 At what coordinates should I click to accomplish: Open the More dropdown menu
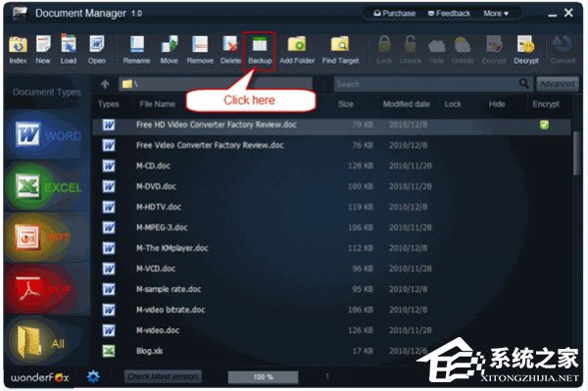[x=496, y=14]
